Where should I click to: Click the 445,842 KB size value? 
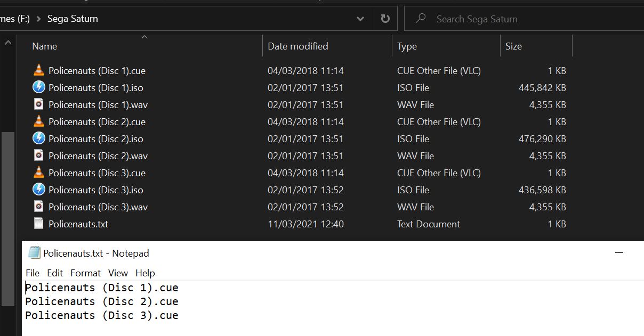[542, 87]
